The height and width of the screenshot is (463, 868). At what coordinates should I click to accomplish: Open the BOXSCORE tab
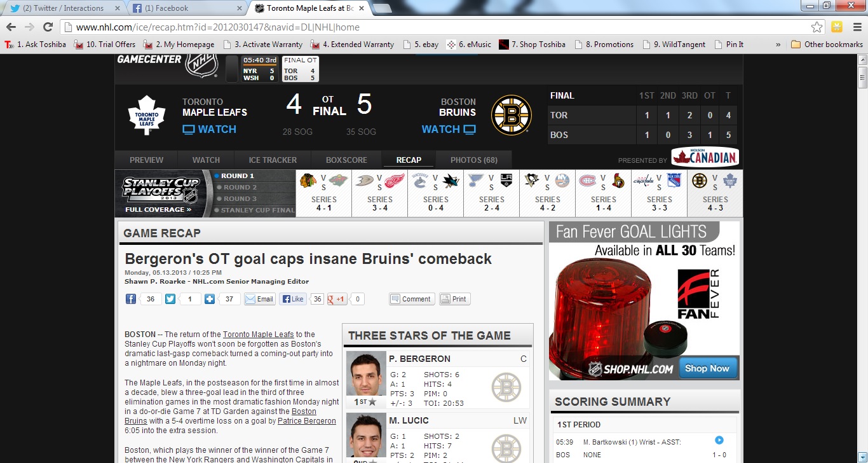tap(346, 160)
